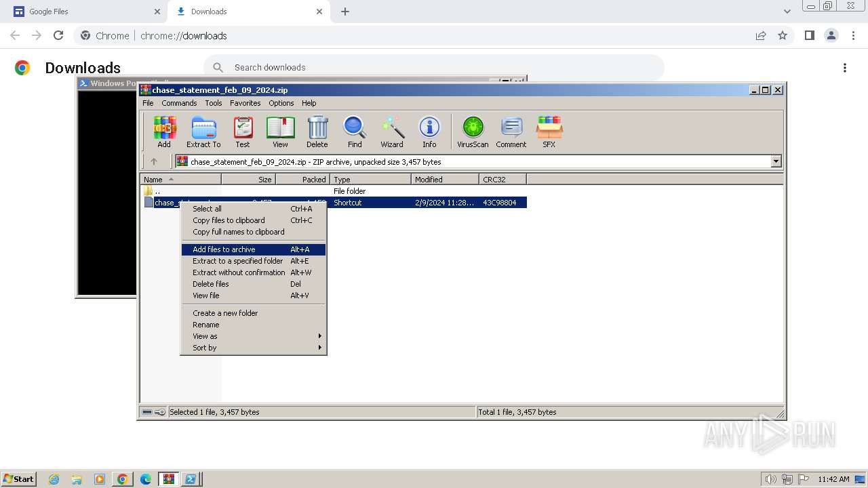This screenshot has height=488, width=868.
Task: Open the Help menu
Action: (309, 103)
